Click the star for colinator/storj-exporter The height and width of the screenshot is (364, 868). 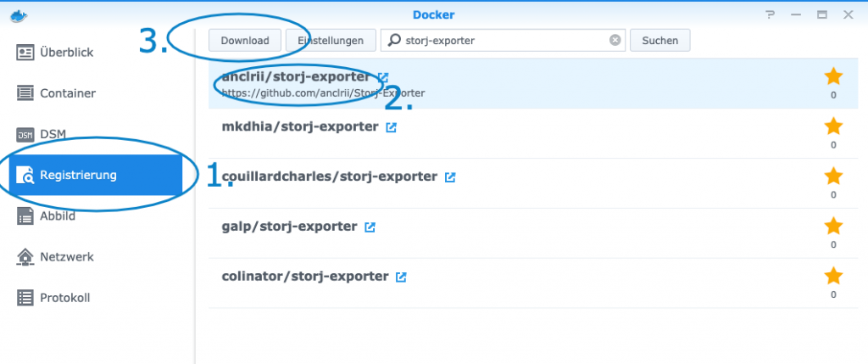833,277
